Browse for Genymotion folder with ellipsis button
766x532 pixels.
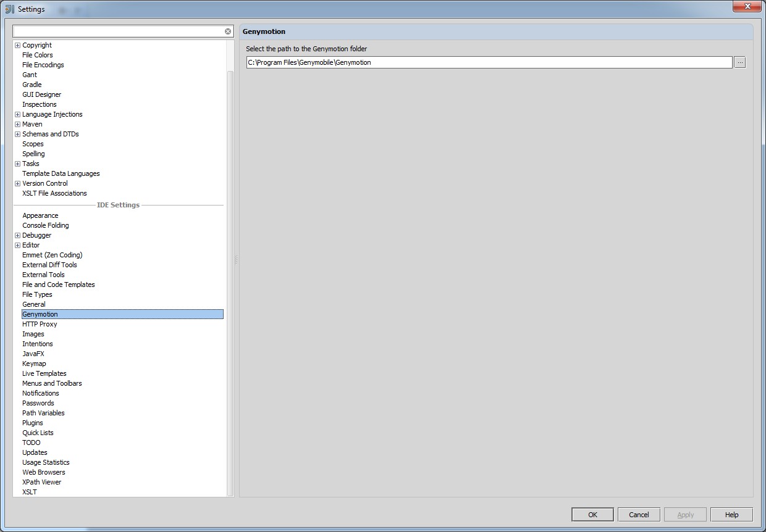pyautogui.click(x=740, y=62)
